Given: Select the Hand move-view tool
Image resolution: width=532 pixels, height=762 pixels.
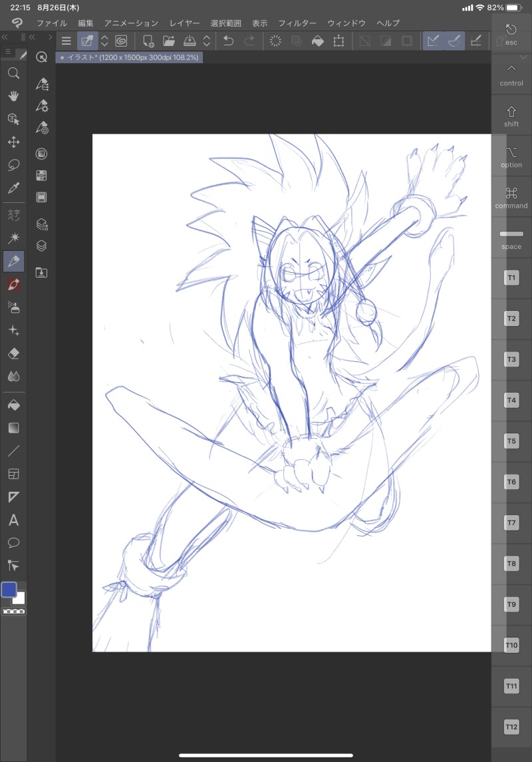Looking at the screenshot, I should pyautogui.click(x=13, y=96).
